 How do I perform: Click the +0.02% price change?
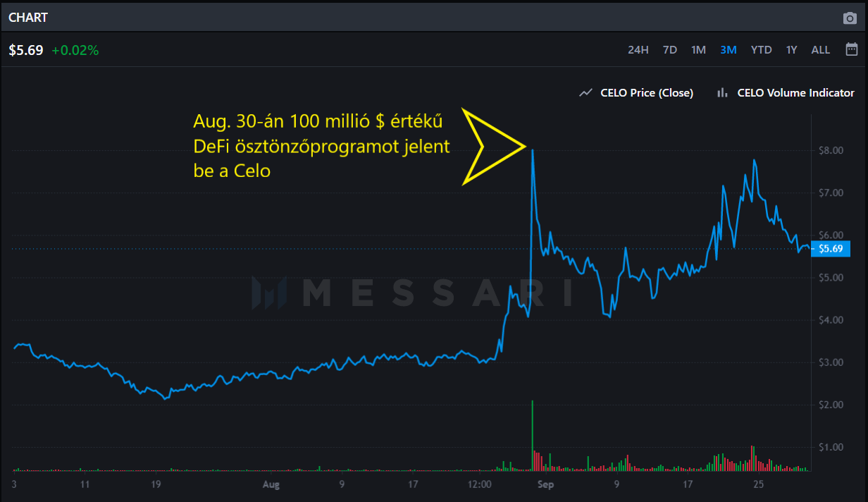pyautogui.click(x=75, y=50)
